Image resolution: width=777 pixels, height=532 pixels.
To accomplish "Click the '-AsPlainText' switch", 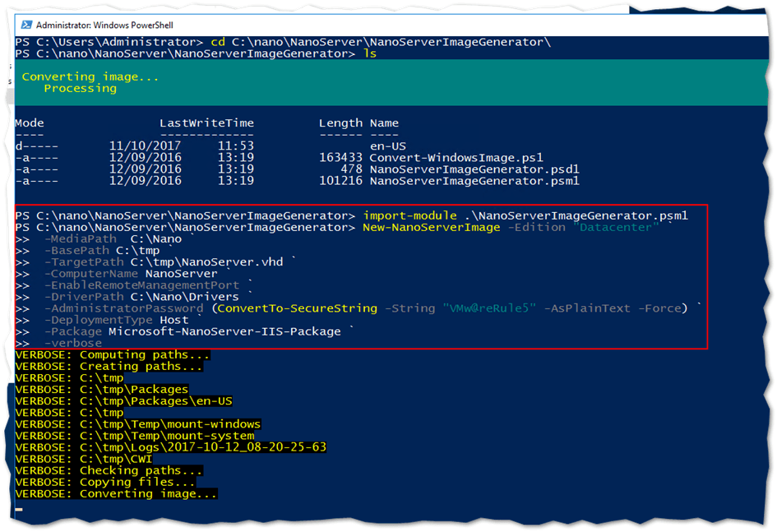I will coord(587,308).
